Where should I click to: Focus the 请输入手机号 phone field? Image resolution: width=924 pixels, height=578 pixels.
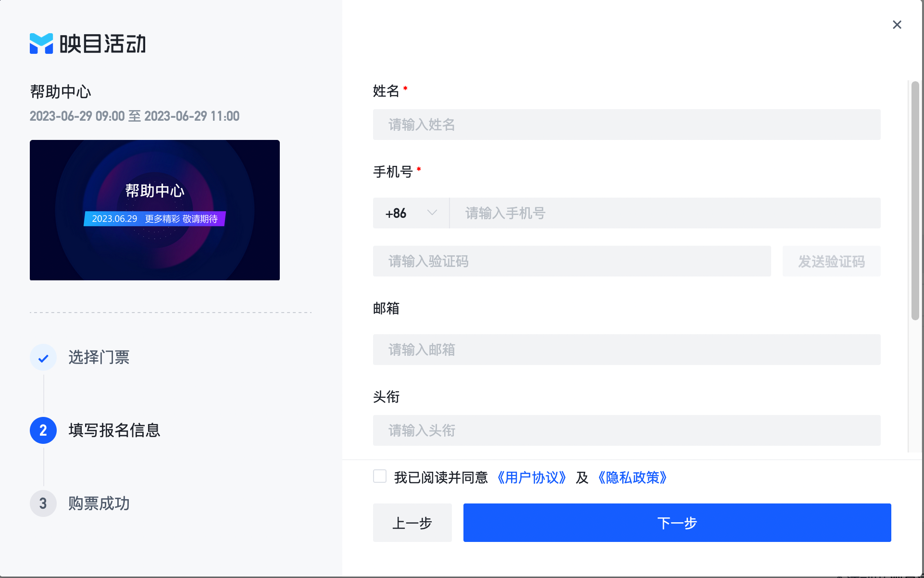(x=665, y=213)
